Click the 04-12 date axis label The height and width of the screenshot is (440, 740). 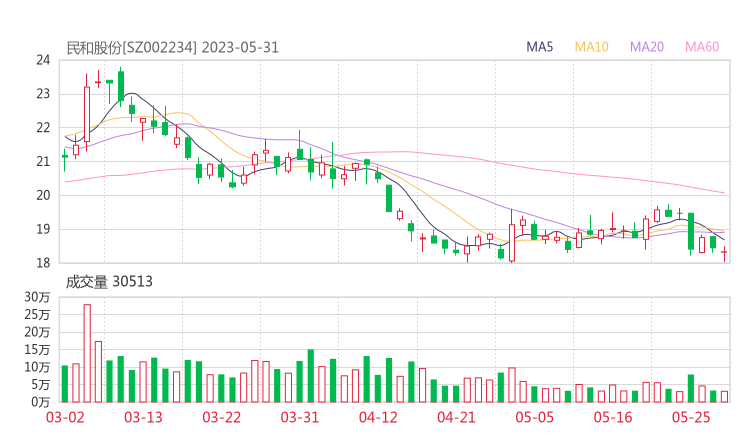click(x=378, y=417)
